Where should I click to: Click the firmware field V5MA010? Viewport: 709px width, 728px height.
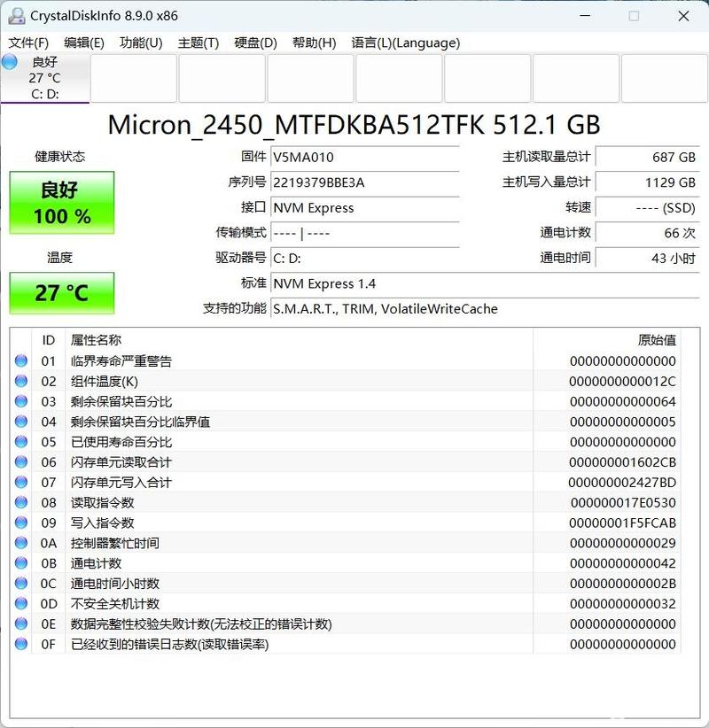click(x=365, y=157)
